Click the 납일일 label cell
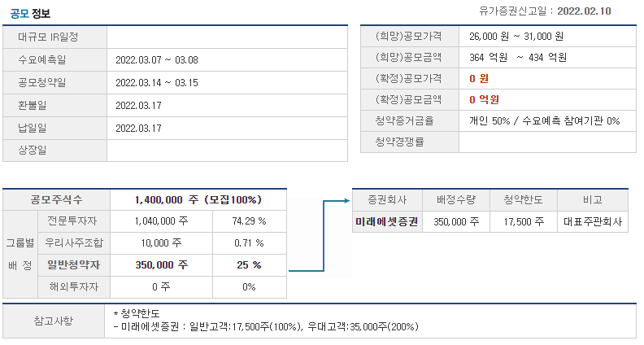This screenshot has height=345, width=644. (55, 128)
